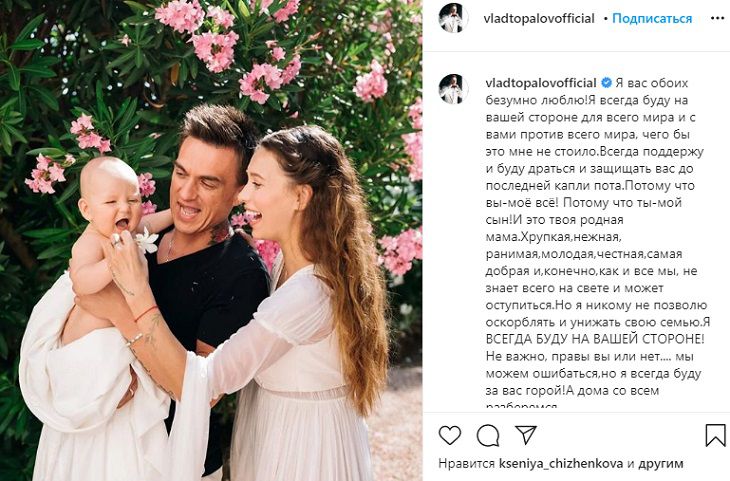Click the cut-off last caption line 'разберемся'
This screenshot has width=730, height=481.
pyautogui.click(x=521, y=404)
